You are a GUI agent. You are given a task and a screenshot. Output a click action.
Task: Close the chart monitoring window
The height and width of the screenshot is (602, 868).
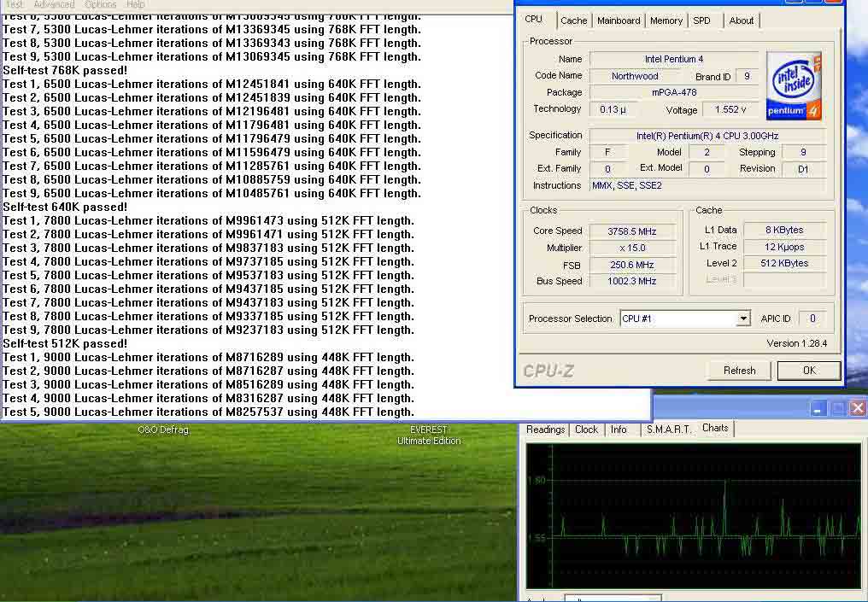click(855, 409)
